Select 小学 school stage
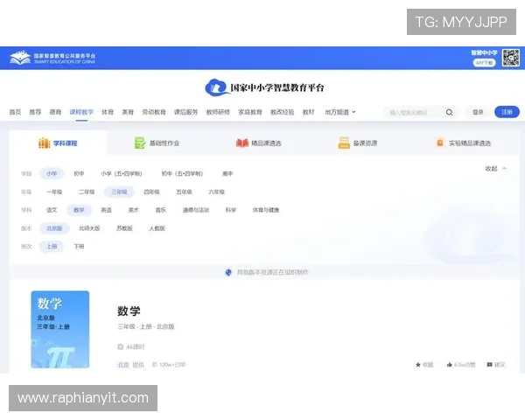Viewport: 525px width, 420px height. point(52,173)
